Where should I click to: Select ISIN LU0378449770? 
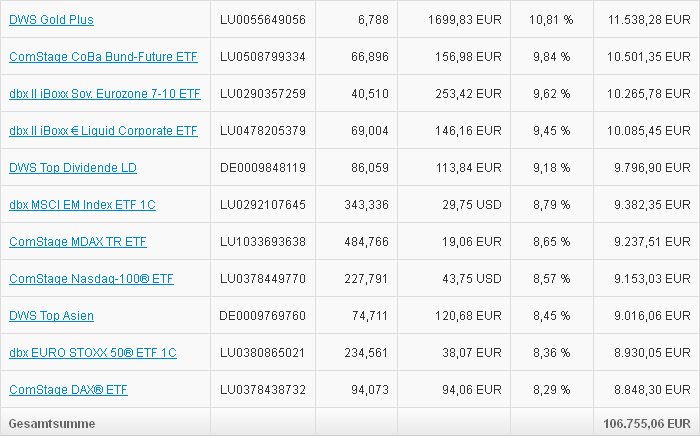263,279
